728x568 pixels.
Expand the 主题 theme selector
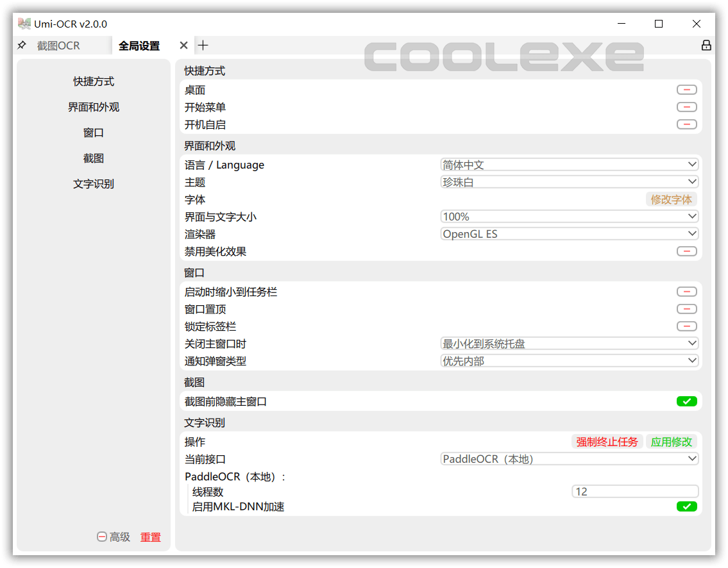click(x=569, y=181)
